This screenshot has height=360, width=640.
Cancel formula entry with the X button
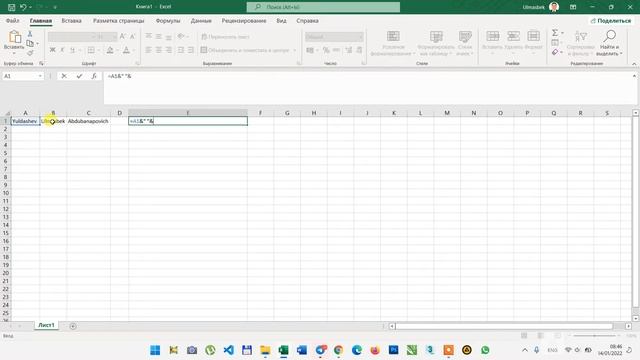click(64, 76)
